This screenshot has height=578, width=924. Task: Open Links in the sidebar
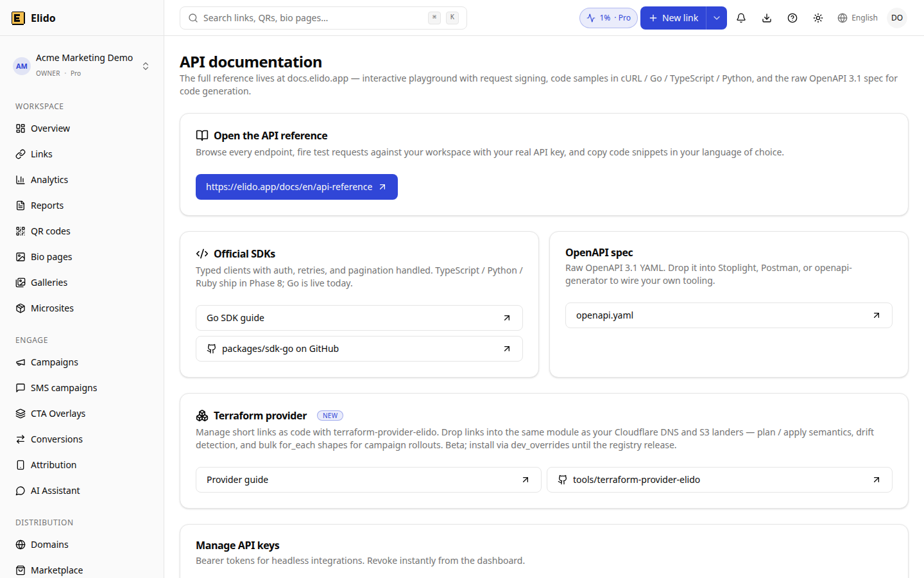81,154
